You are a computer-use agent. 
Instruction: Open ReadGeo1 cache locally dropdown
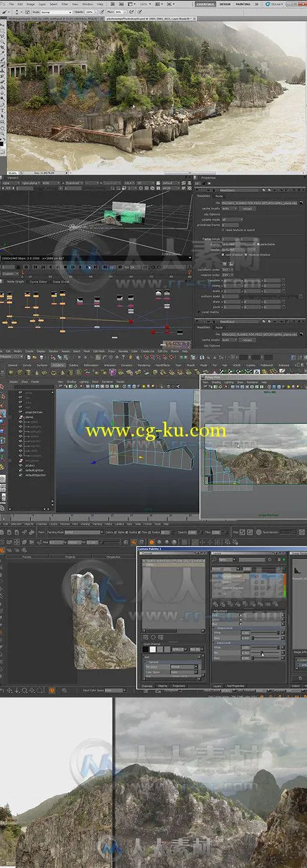(x=229, y=208)
